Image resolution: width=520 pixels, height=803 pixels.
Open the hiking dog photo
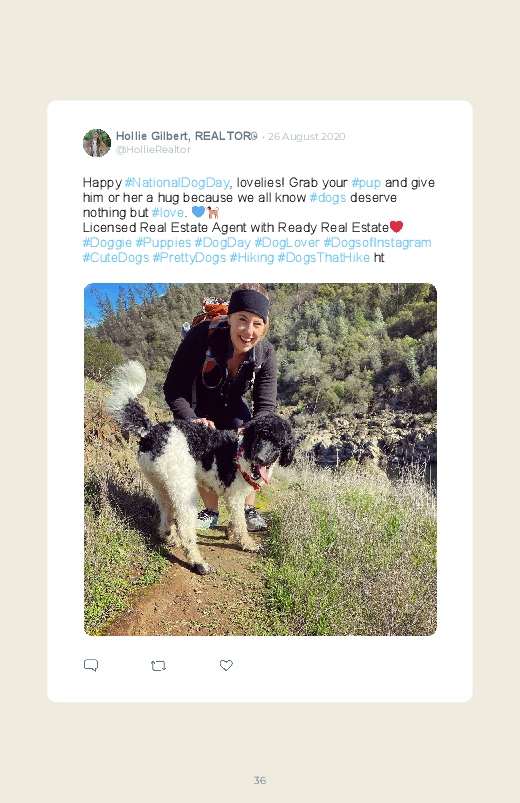(x=260, y=459)
